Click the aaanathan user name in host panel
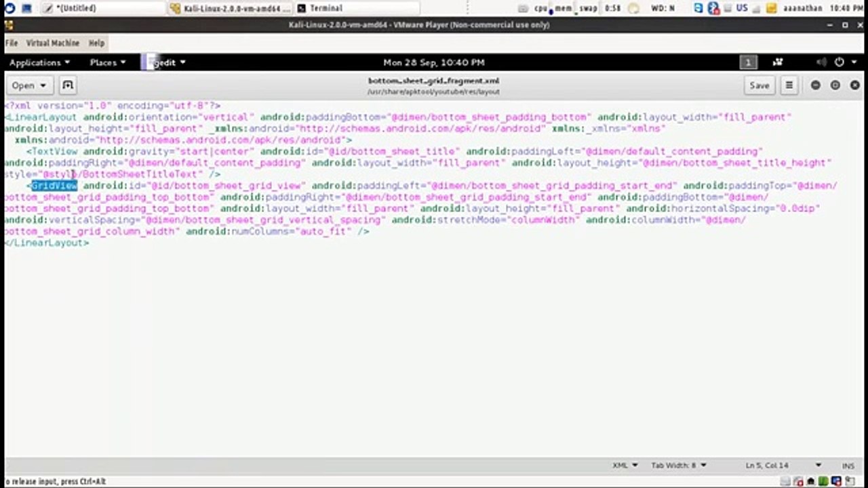 pos(802,8)
